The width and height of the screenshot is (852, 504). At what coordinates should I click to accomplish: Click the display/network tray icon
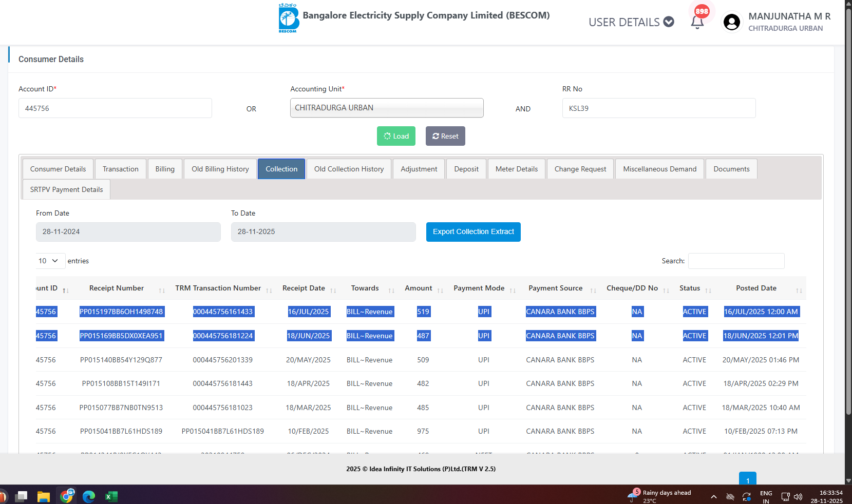(785, 496)
